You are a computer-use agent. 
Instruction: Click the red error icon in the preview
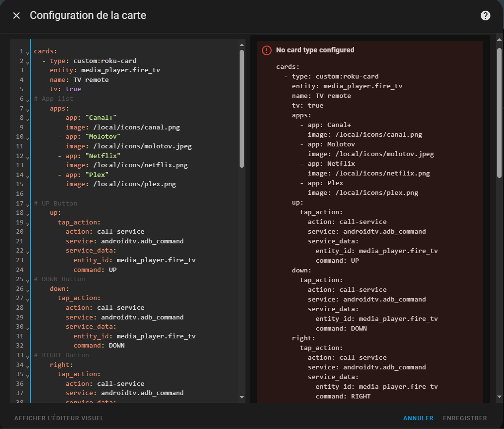point(267,50)
